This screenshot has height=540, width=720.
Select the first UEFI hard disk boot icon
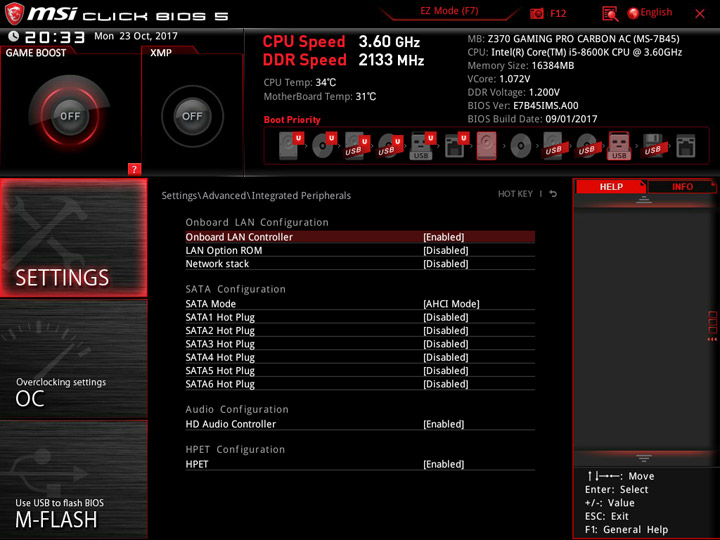pyautogui.click(x=291, y=146)
